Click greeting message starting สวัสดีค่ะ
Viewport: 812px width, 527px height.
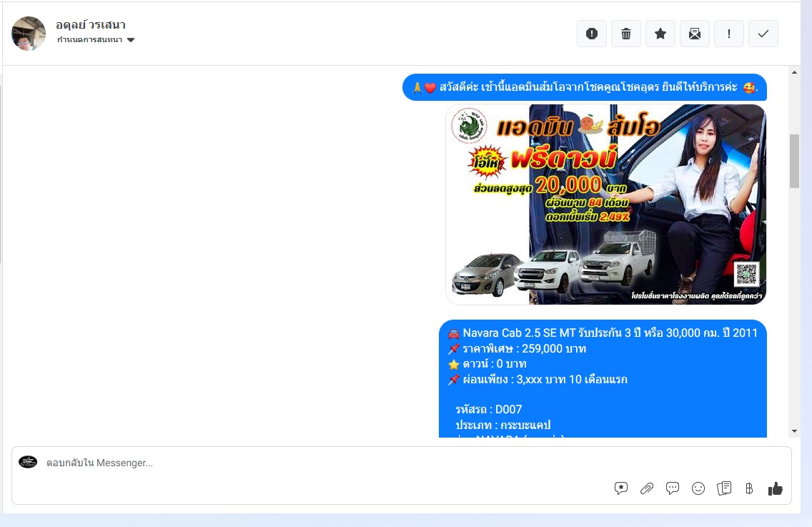(585, 87)
